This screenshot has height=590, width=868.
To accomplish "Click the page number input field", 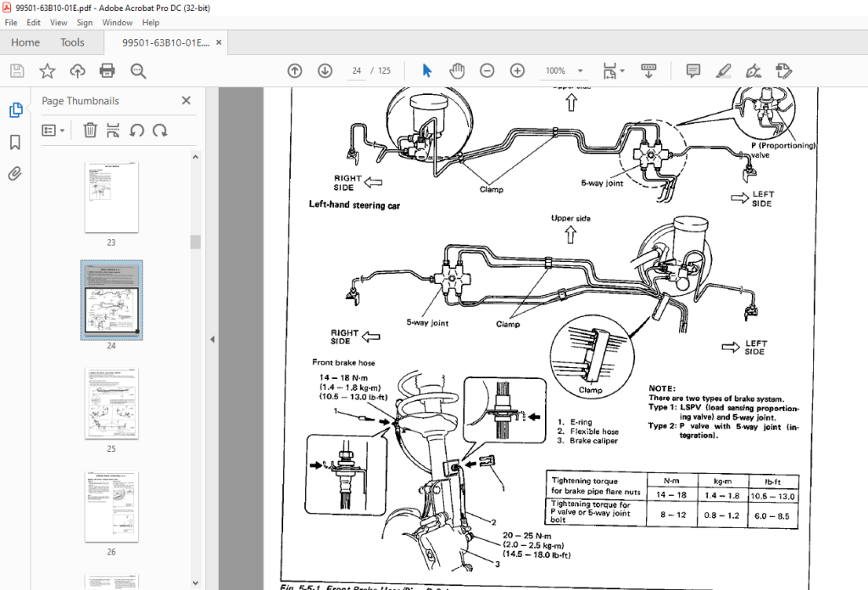I will 357,71.
